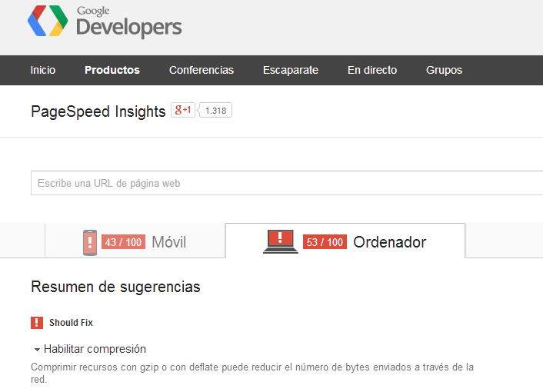This screenshot has width=543, height=392.
Task: Open the Inicio menu item
Action: pos(43,70)
